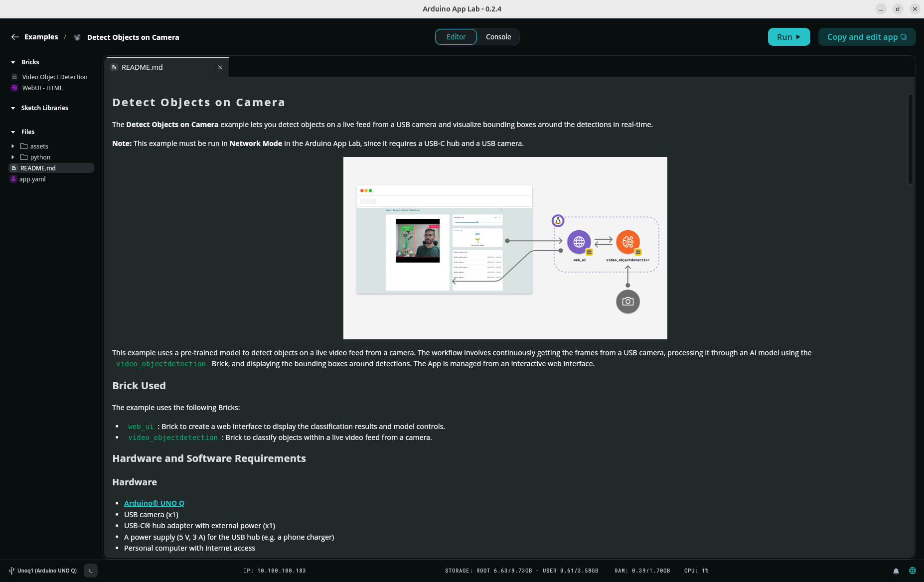Click the README vertical scrollbar

[910, 140]
